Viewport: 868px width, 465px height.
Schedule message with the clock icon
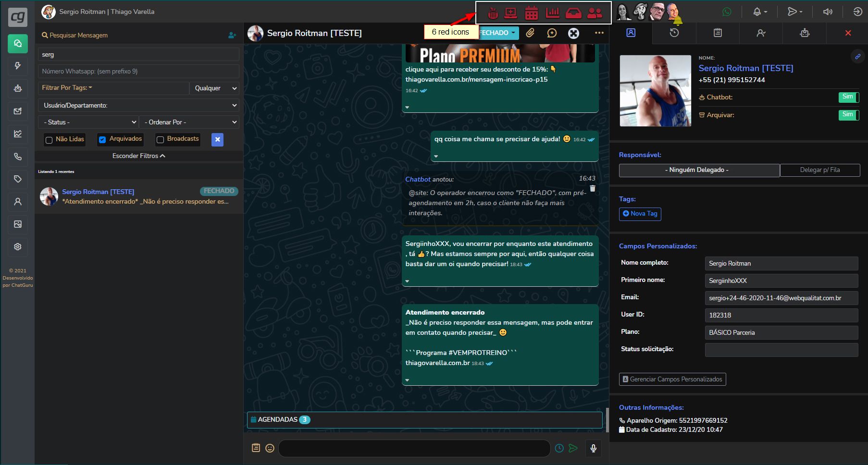(559, 448)
